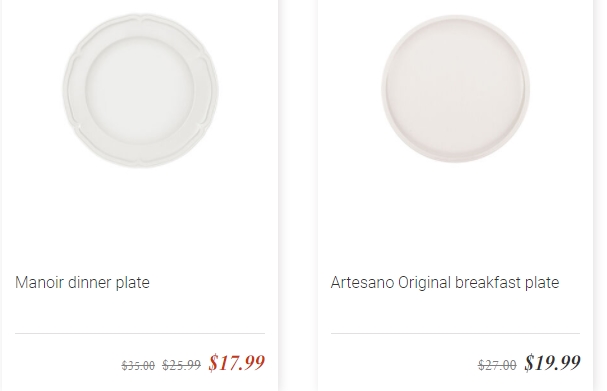The height and width of the screenshot is (391, 607).
Task: Select the red $17.99 sale price
Action: (x=237, y=363)
